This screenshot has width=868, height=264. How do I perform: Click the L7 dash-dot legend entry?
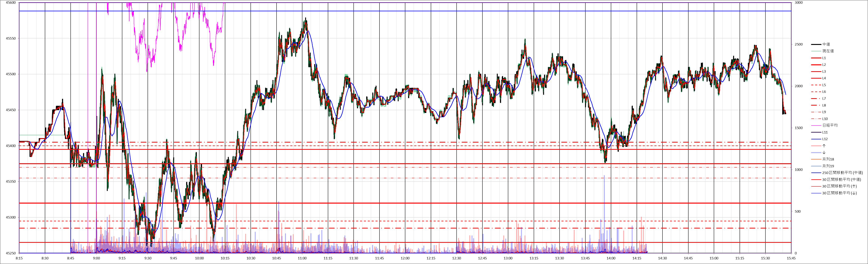824,99
